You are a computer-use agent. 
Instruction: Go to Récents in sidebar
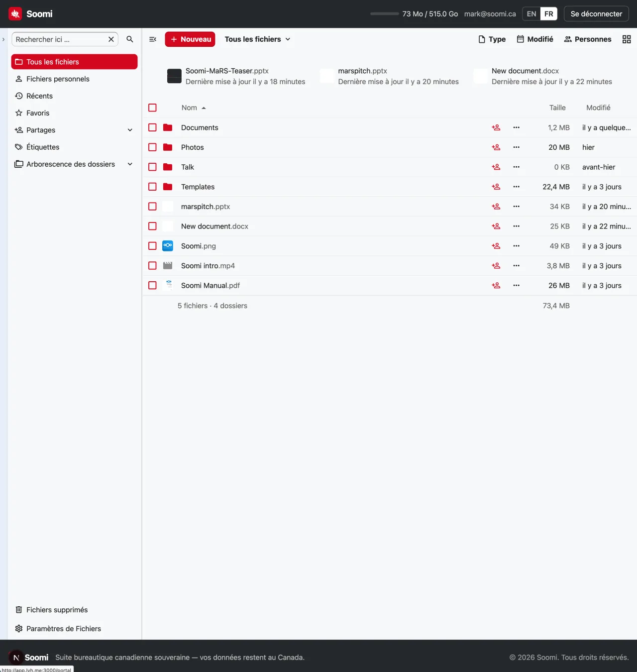coord(74,96)
